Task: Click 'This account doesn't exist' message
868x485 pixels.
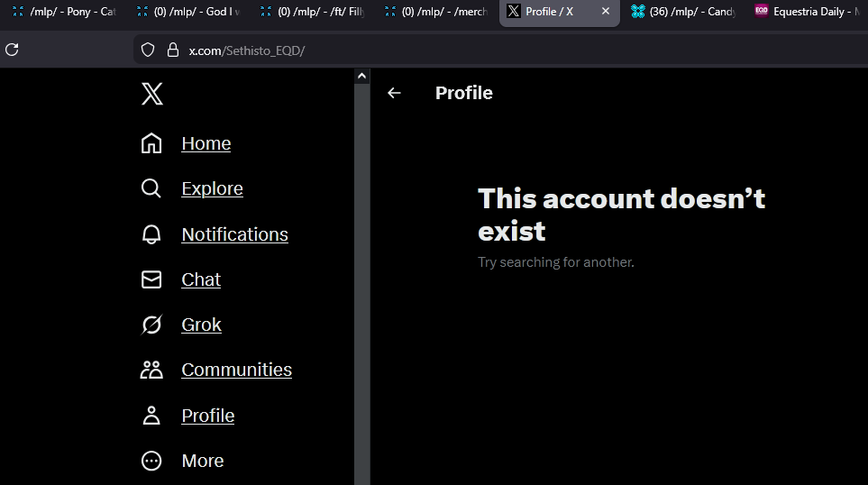Action: [x=621, y=215]
